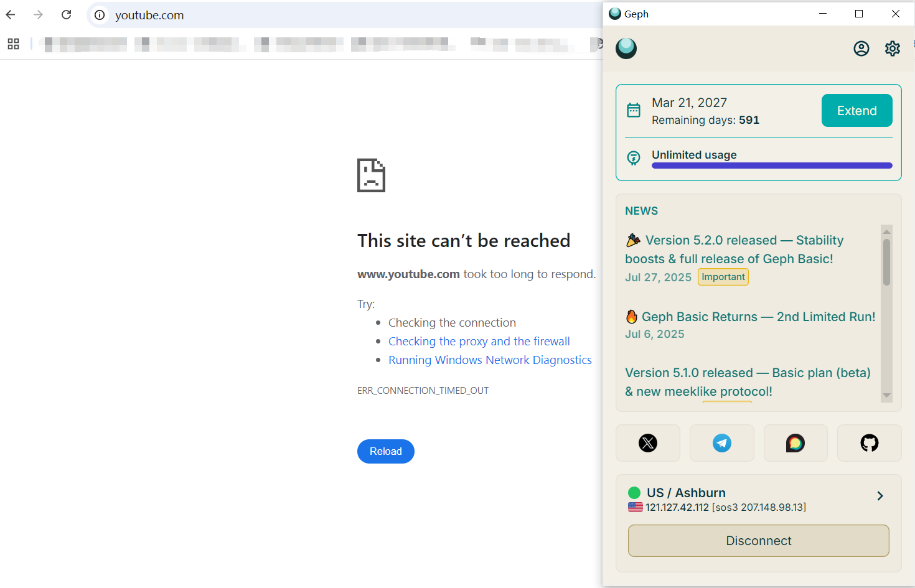Screen dimensions: 915x588
Task: Click Checking the connection suggestion text
Action: (x=452, y=322)
